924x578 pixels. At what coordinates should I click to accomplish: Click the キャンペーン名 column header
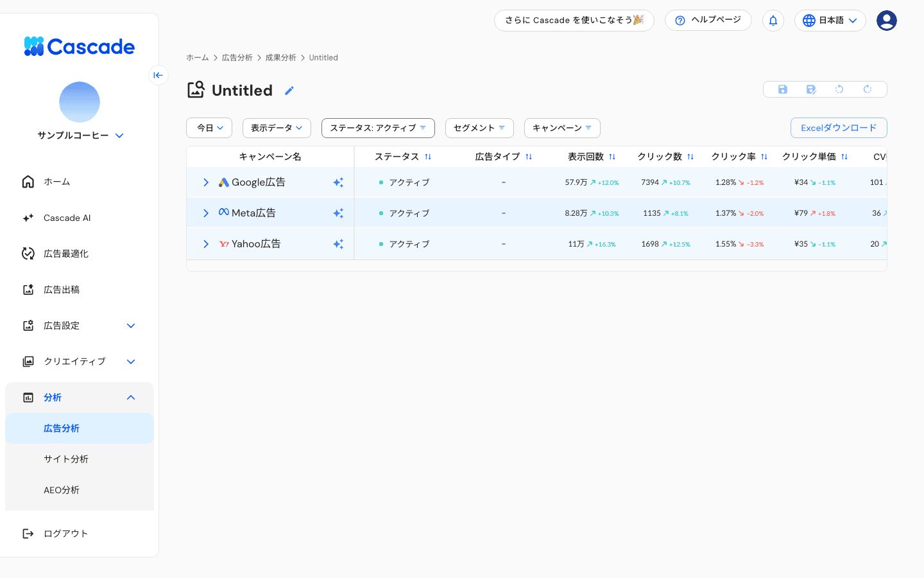(270, 157)
